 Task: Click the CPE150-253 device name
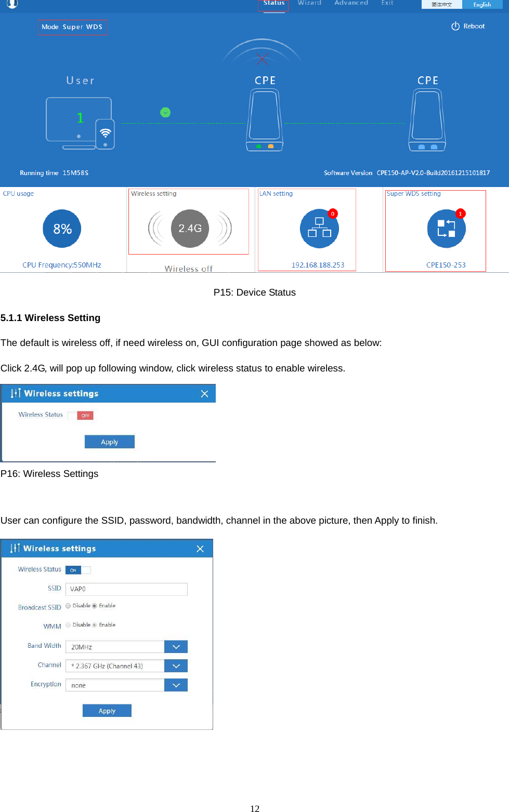(446, 265)
